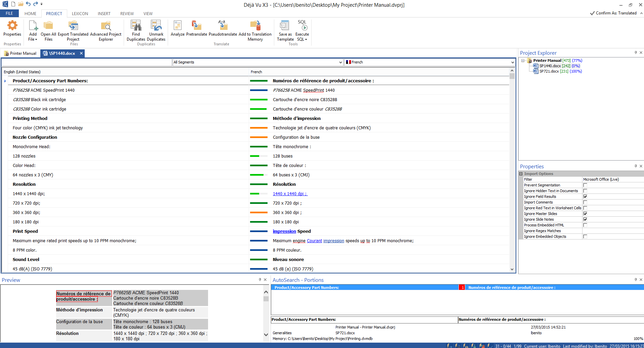This screenshot has width=644, height=348.
Task: Start Pretranslate from the ribbon
Action: click(x=196, y=26)
